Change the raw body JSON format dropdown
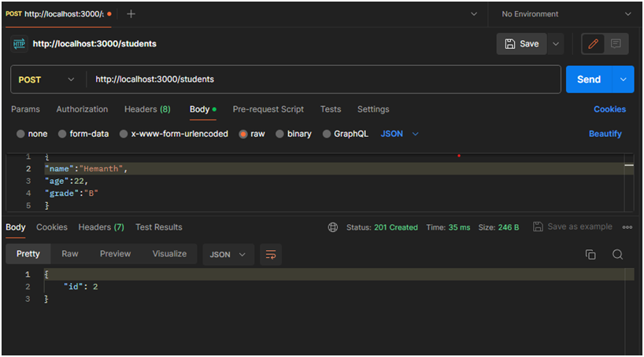This screenshot has width=644, height=357. [399, 134]
